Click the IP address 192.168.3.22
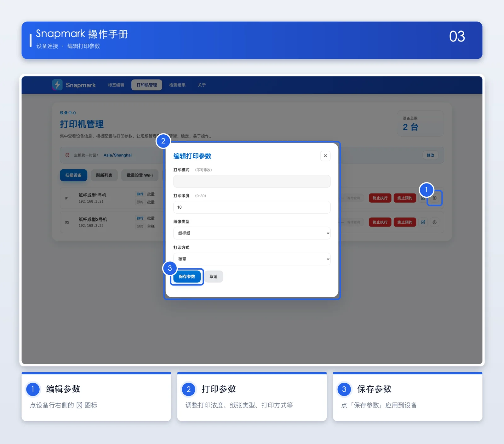The image size is (504, 444). pyautogui.click(x=91, y=226)
